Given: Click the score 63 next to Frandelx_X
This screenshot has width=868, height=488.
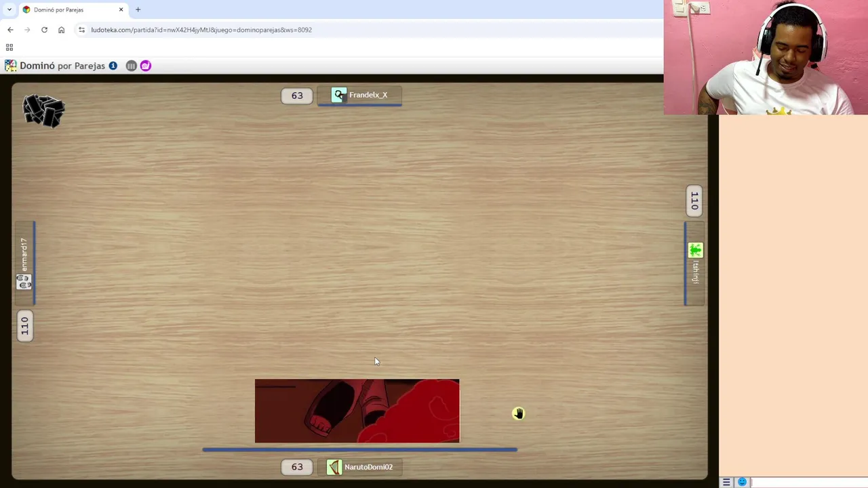Looking at the screenshot, I should tap(297, 96).
